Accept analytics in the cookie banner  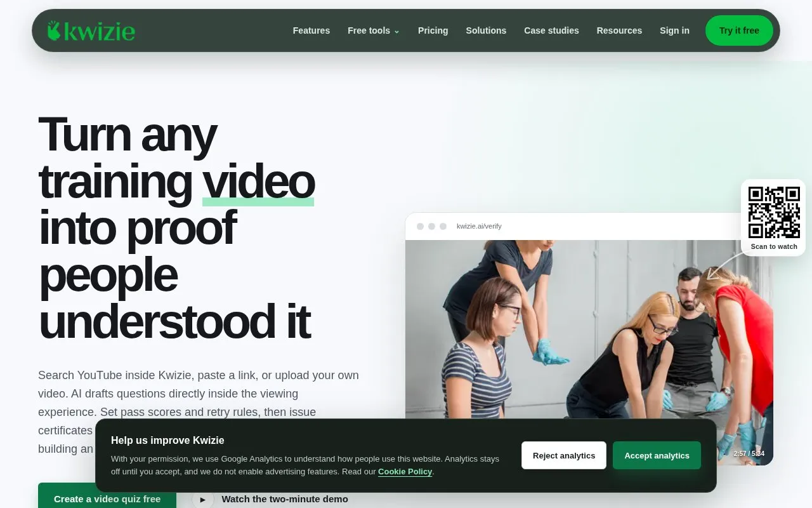pyautogui.click(x=657, y=455)
